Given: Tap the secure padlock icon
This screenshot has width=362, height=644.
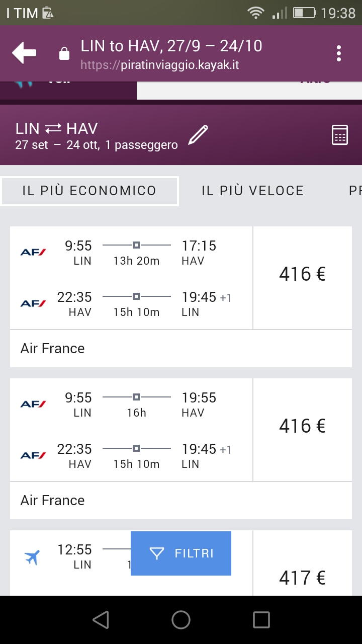Looking at the screenshot, I should (64, 53).
